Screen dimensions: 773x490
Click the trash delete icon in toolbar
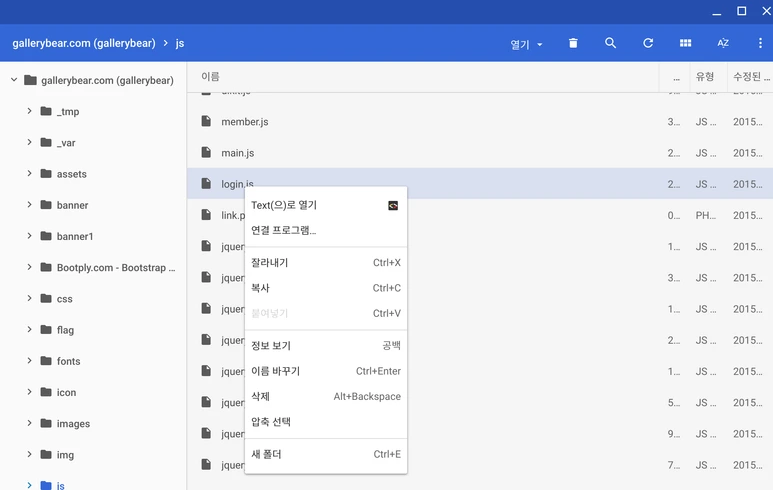pos(573,43)
